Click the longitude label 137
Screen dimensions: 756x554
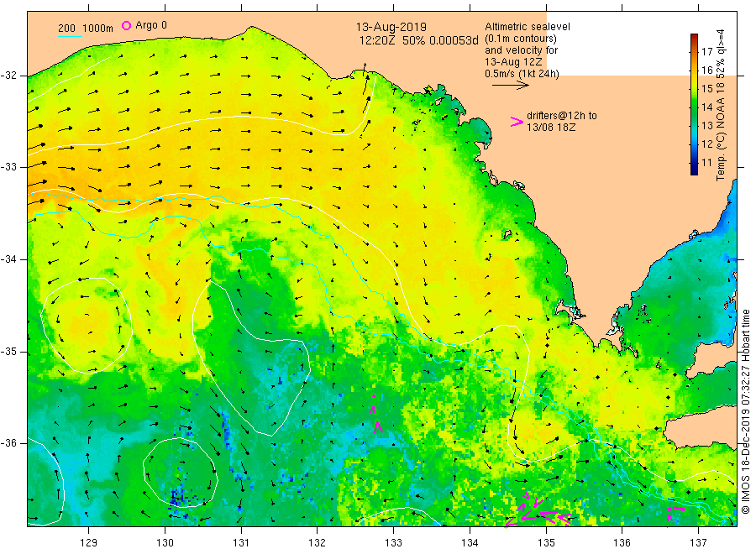698,543
